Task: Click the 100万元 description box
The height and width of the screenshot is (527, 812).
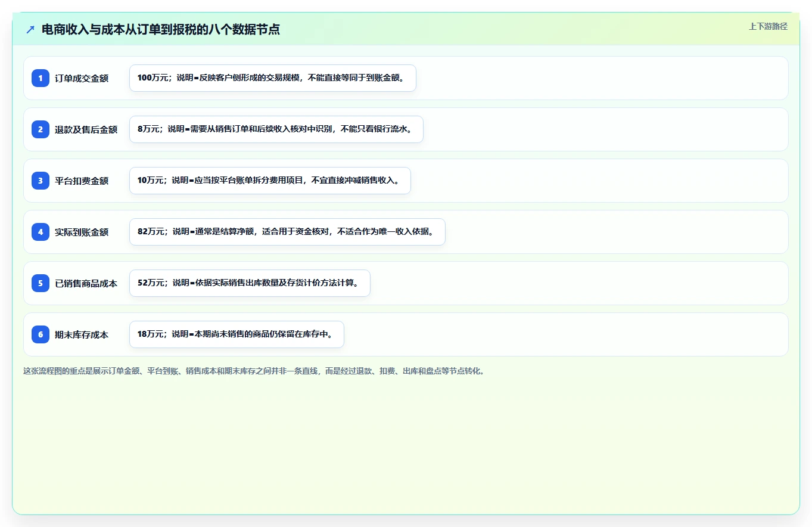Action: (273, 78)
